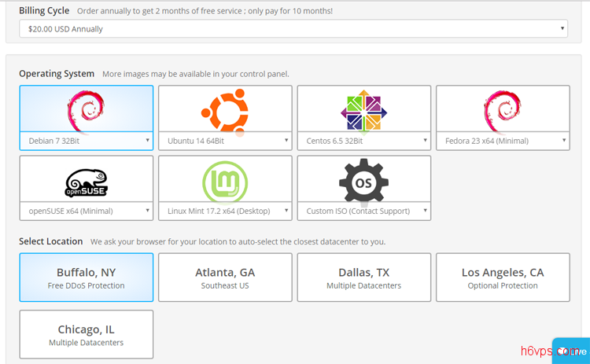Image resolution: width=590 pixels, height=364 pixels.
Task: Open the Linux Mint 17.2 x64 (Desktop) dropdown
Action: click(225, 211)
